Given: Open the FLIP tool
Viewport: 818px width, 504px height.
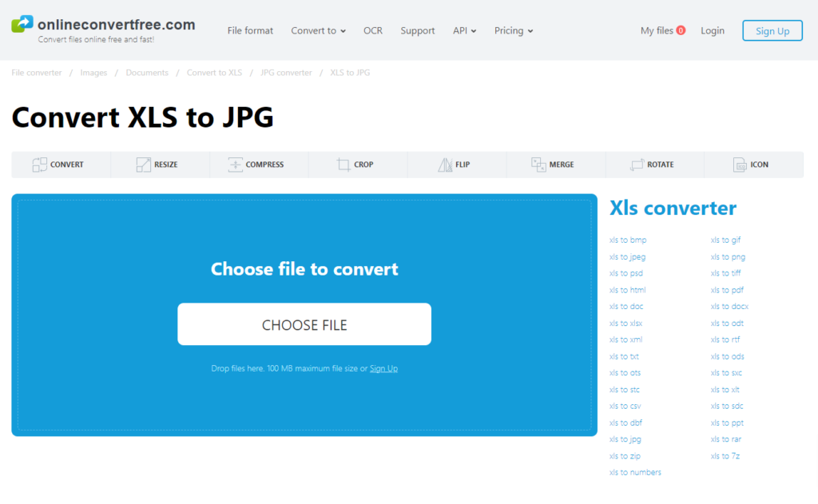Looking at the screenshot, I should pos(456,165).
